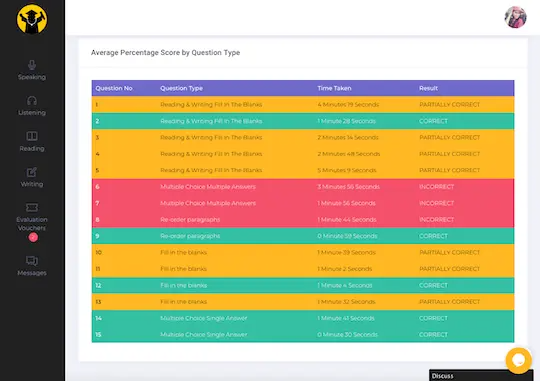The image size is (540, 381).
Task: Click the Average Percentage Score by Question Type heading
Action: click(x=165, y=53)
